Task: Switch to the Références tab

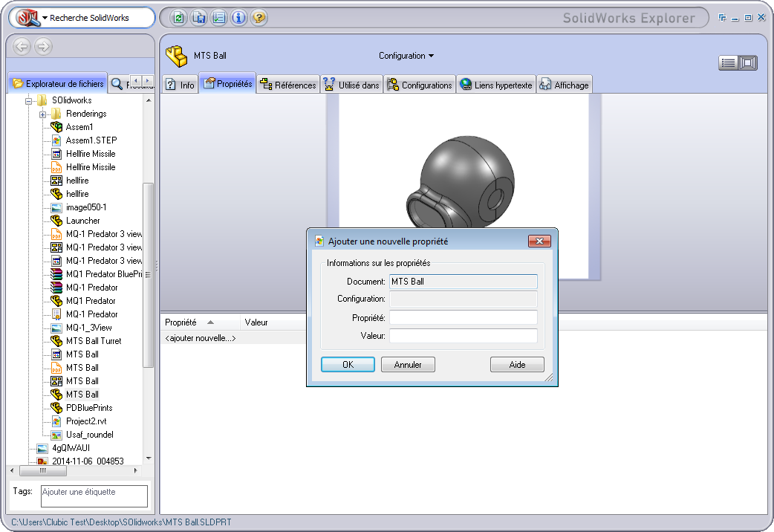Action: (x=288, y=85)
